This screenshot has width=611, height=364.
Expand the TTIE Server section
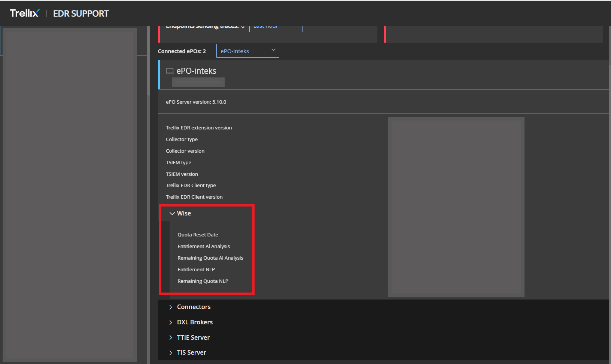click(x=171, y=338)
